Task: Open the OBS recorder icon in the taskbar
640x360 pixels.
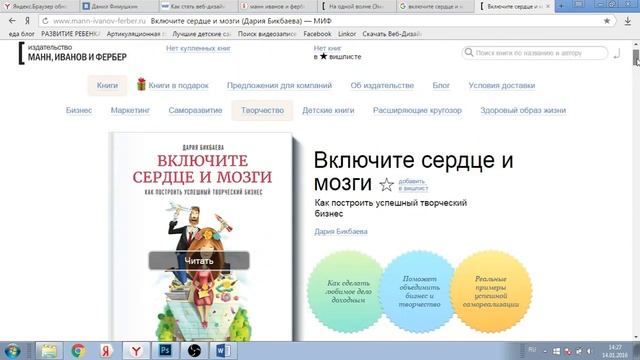Action: coord(194,351)
